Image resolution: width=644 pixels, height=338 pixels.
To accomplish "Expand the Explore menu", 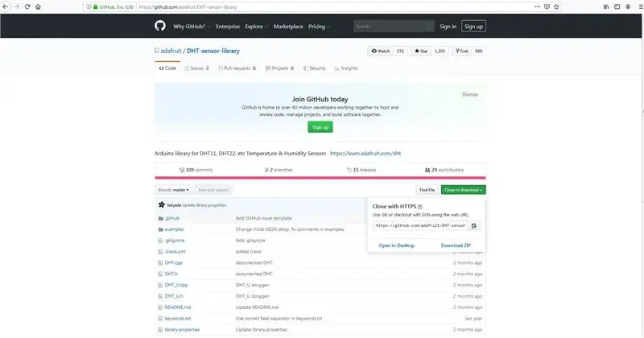I will pos(256,27).
